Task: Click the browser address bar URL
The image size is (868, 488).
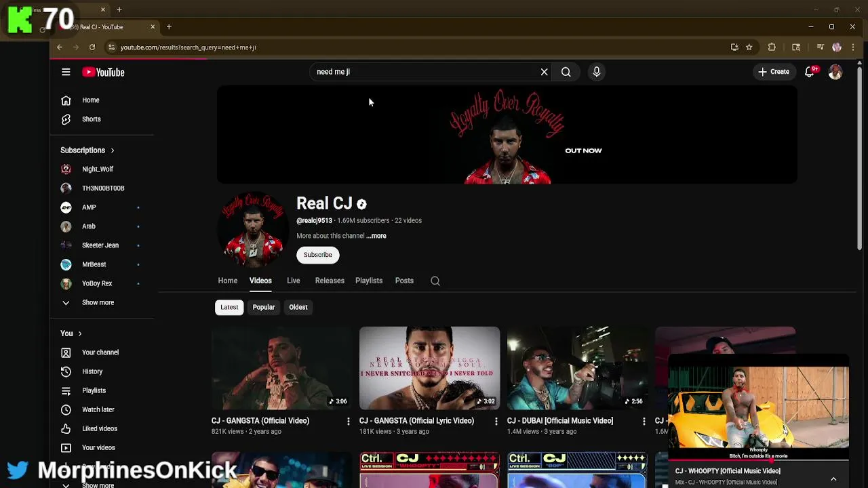Action: point(188,47)
